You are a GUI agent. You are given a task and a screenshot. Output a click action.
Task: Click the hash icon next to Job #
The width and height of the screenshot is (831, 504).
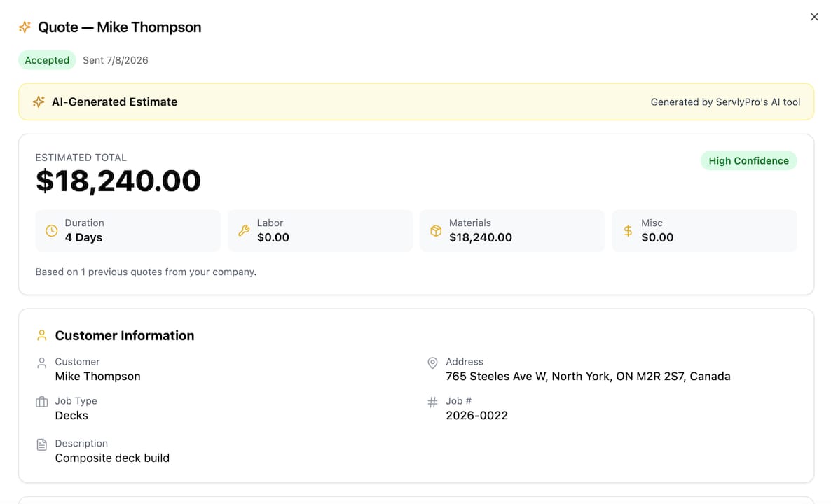point(432,402)
